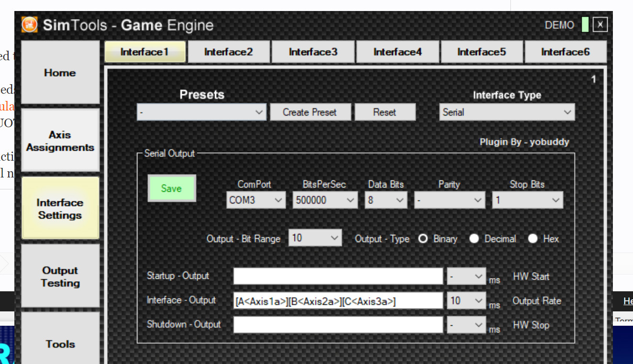Image resolution: width=633 pixels, height=364 pixels.
Task: Open Interface Settings section
Action: point(60,209)
